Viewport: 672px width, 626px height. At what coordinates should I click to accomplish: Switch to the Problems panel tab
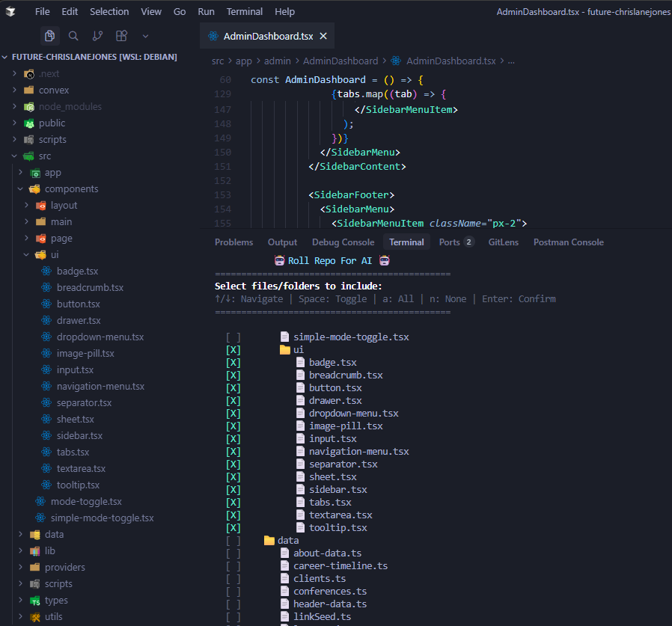[x=234, y=242]
